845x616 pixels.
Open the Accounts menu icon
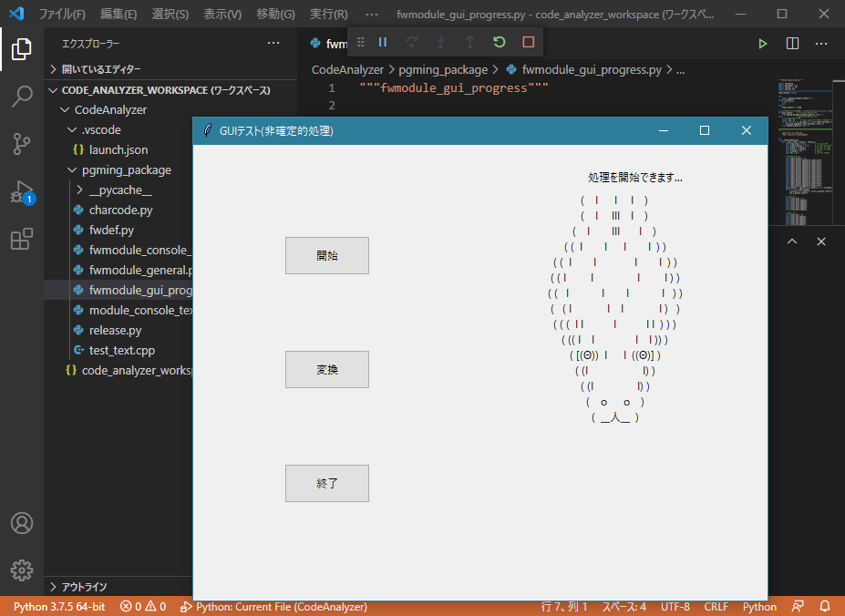pos(22,523)
